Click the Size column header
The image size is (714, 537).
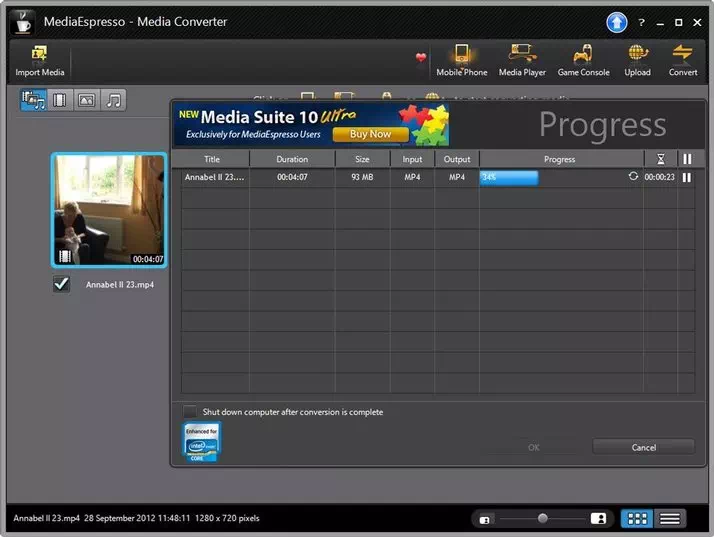(362, 159)
